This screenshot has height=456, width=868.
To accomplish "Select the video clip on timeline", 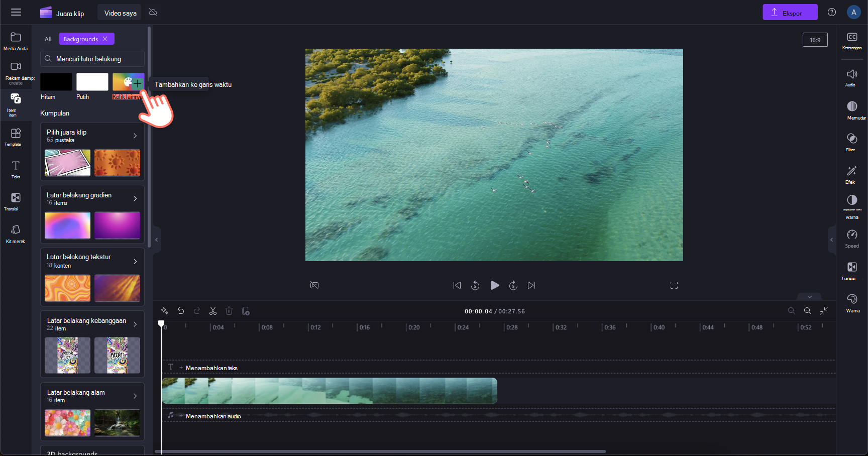I will point(329,391).
